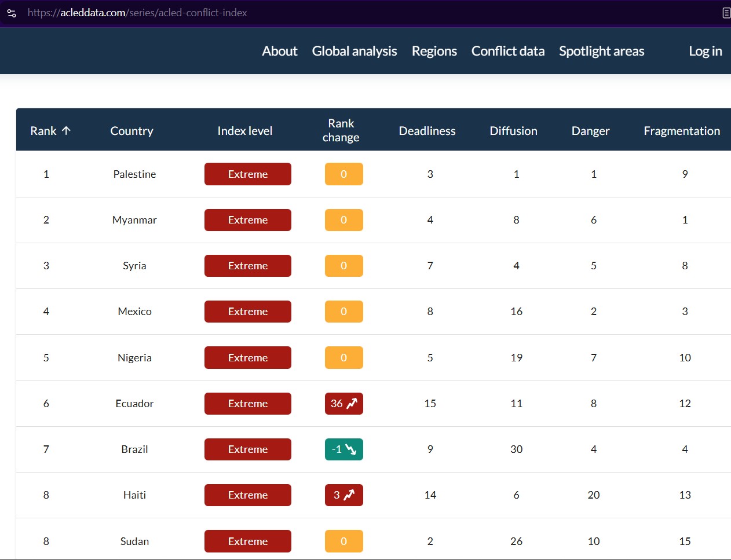Click the acleddata.com URL in address bar
This screenshot has height=560, width=731.
pyautogui.click(x=137, y=13)
